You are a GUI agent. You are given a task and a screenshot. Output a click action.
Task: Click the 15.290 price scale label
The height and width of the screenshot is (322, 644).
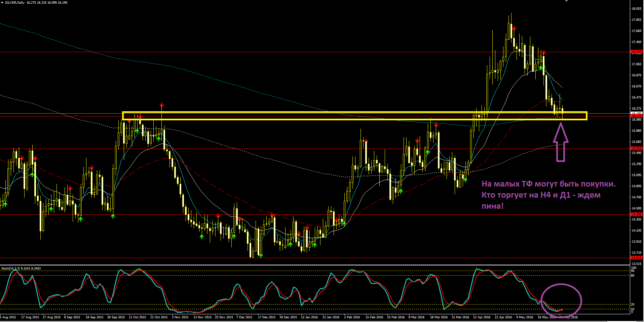(637, 164)
